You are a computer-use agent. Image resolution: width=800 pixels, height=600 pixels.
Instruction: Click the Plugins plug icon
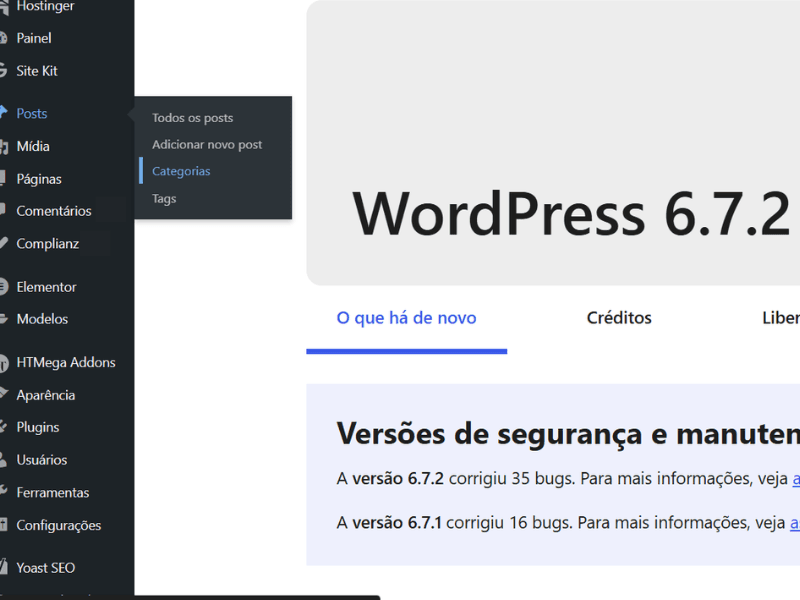coord(3,427)
